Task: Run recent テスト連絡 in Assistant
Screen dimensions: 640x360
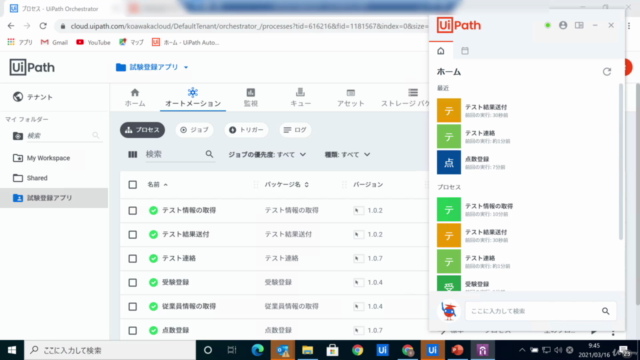Action: tap(527, 136)
